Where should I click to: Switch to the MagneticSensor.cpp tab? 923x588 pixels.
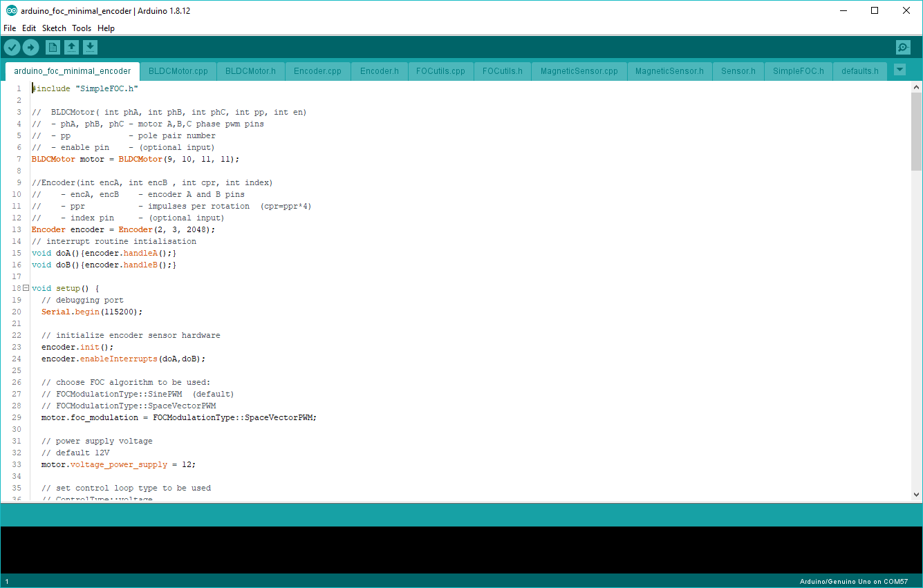coord(579,71)
